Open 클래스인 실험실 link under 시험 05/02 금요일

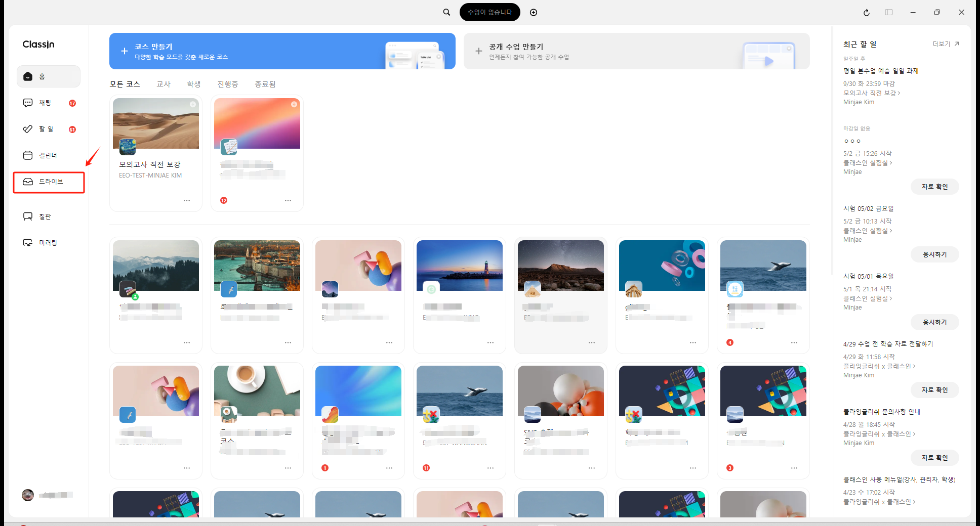click(x=868, y=231)
